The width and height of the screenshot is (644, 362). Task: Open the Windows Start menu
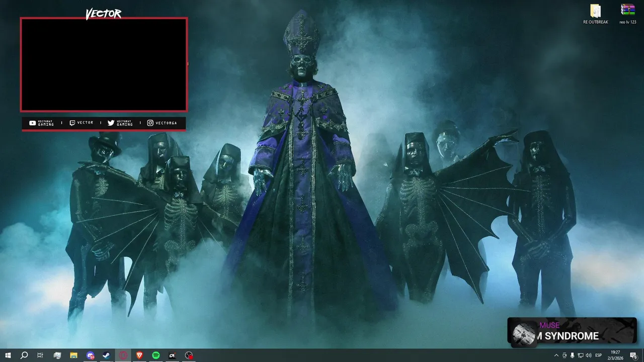tap(8, 355)
